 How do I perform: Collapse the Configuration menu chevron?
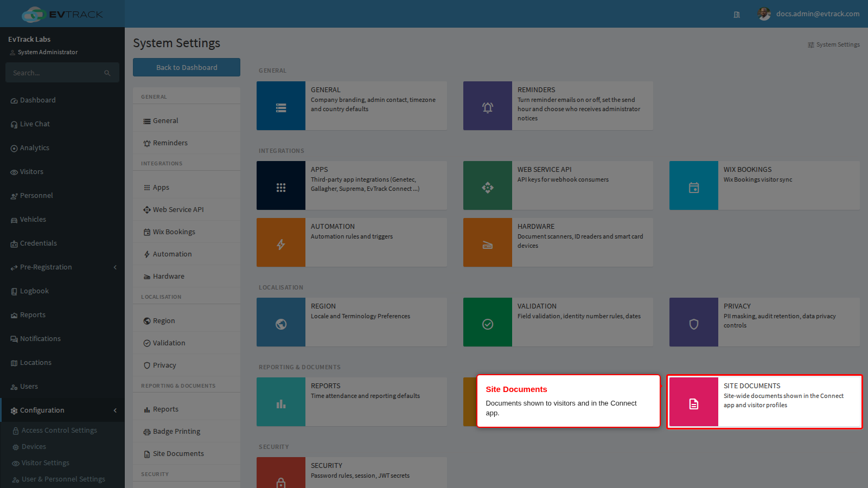pos(115,410)
